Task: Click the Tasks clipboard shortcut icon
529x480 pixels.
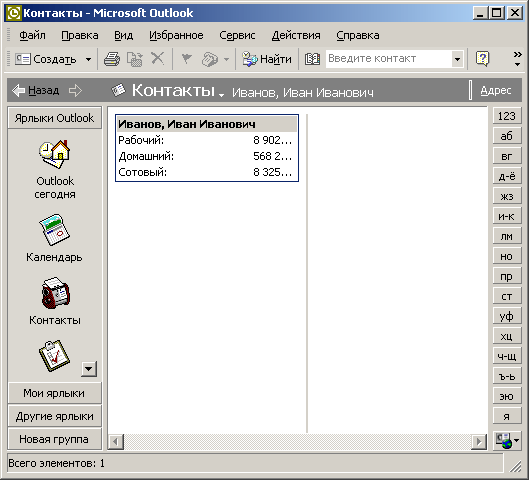Action: point(54,356)
